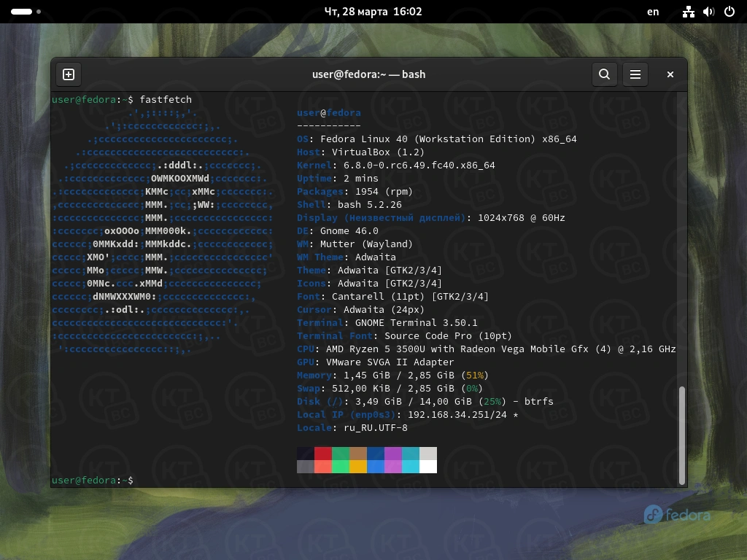
Task: Click the "Packages: 1954 (rpm)" line
Action: pos(355,192)
